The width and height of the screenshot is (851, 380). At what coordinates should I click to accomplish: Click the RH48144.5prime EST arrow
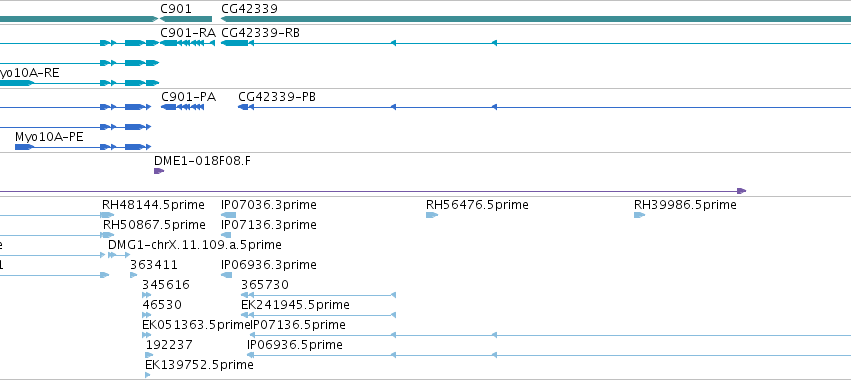pos(107,215)
